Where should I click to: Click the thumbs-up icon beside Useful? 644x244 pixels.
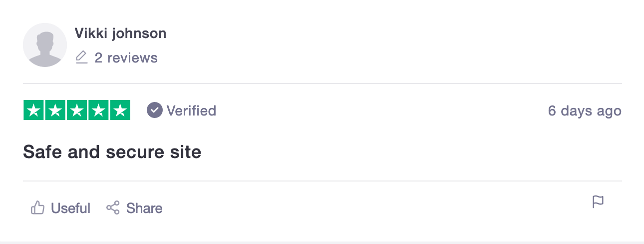[x=38, y=207]
